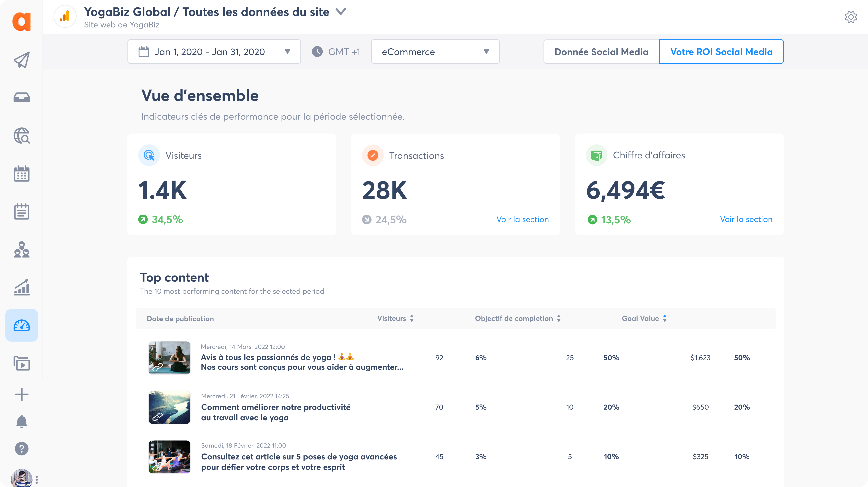Click the plus add icon in sidebar

tap(22, 394)
